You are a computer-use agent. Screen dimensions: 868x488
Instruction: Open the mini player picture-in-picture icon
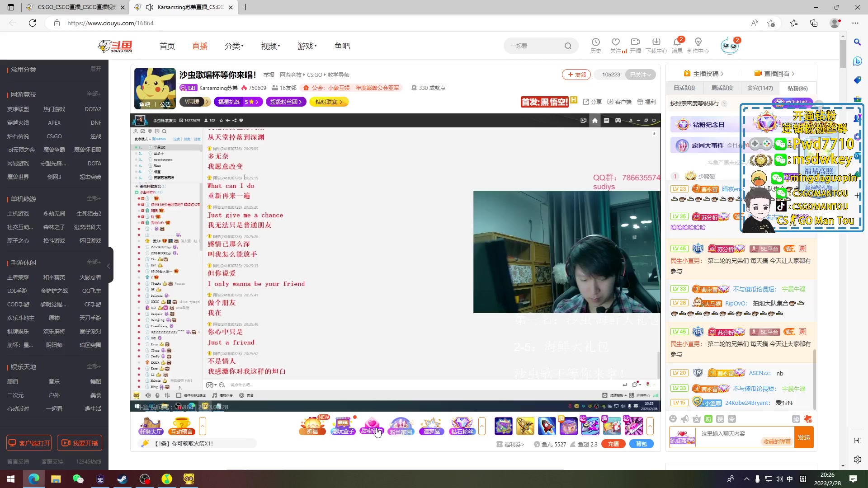[584, 120]
